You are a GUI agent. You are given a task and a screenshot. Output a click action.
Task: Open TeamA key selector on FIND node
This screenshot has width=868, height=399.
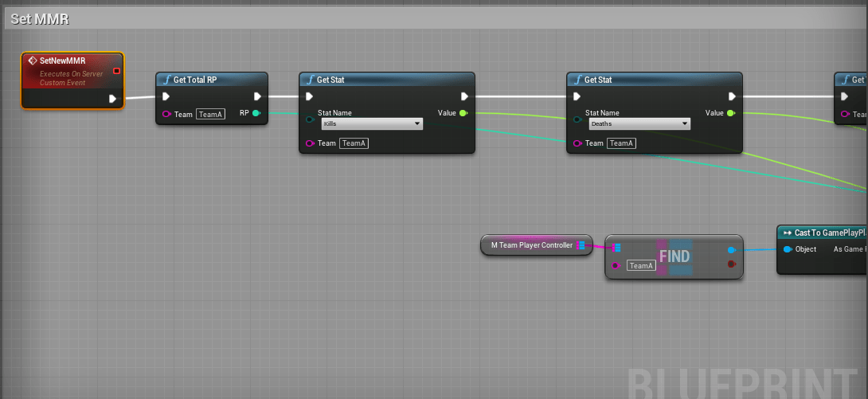[640, 265]
